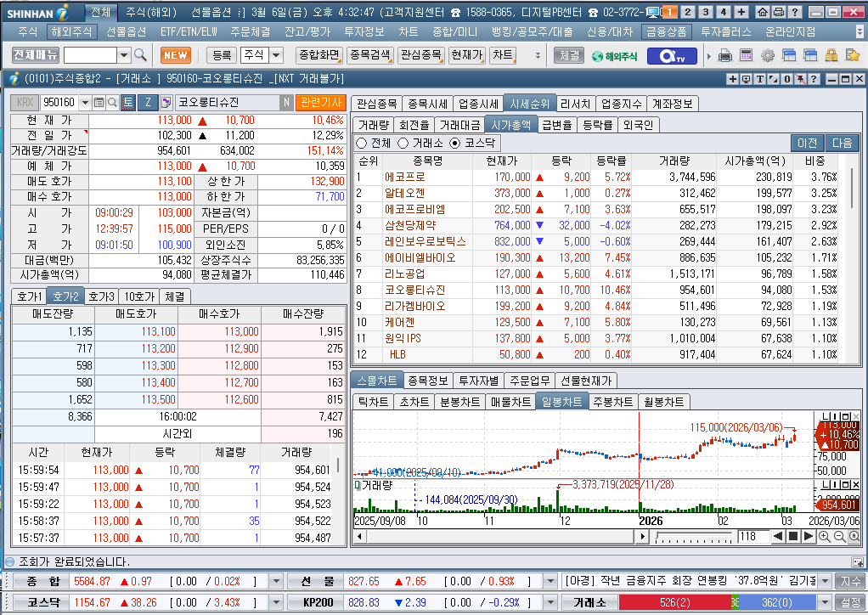Image resolution: width=868 pixels, height=615 pixels.
Task: Expand the toolbar overflow chevron
Action: point(537,55)
